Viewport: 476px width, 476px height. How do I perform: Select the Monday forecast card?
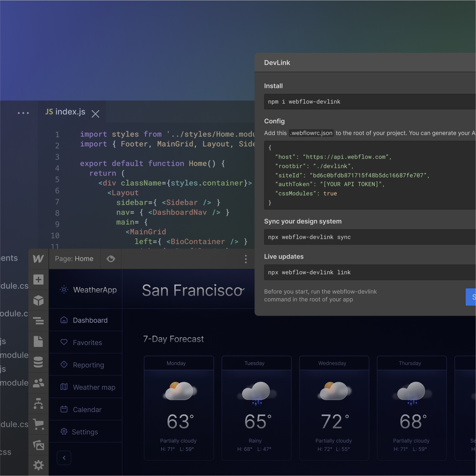(179, 408)
